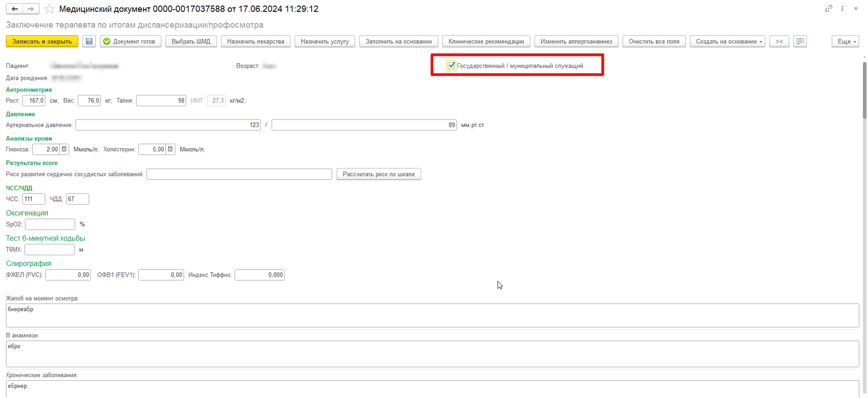Click the >< collapse button
This screenshot has width=868, height=398.
point(779,41)
